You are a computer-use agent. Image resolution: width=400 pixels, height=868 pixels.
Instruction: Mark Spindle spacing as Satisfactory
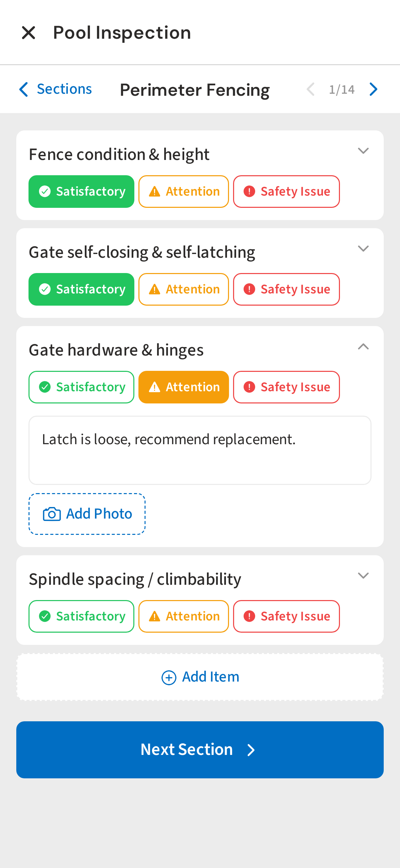coord(81,616)
